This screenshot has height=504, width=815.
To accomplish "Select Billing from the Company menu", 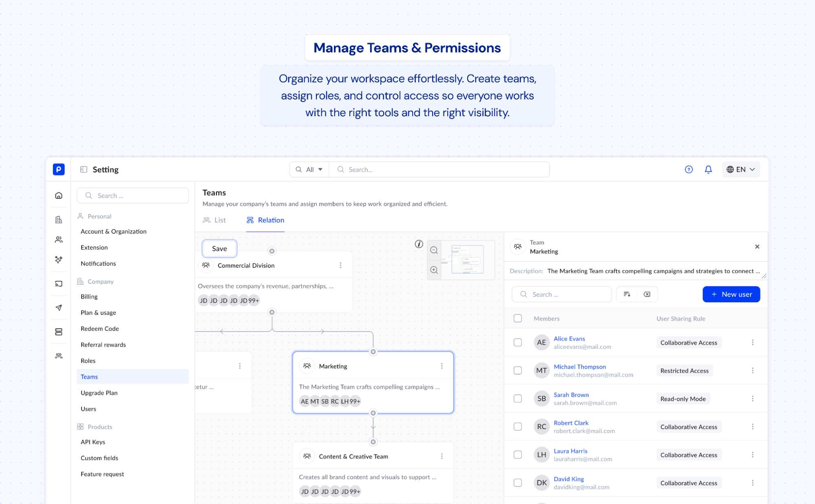I will point(89,296).
